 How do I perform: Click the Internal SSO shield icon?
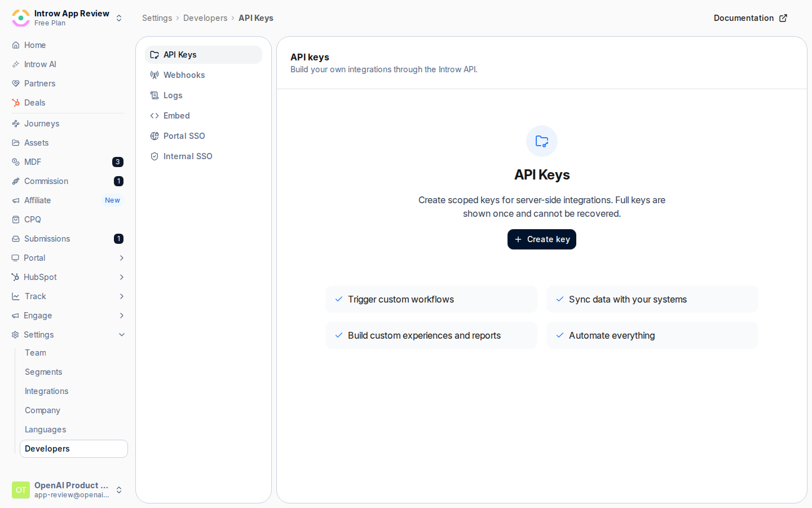pos(155,156)
